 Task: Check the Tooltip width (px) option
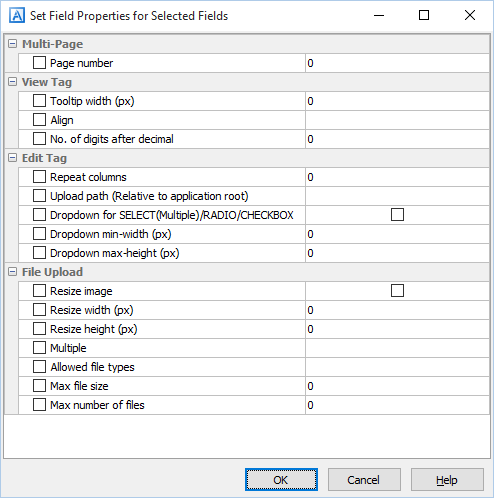[x=39, y=101]
